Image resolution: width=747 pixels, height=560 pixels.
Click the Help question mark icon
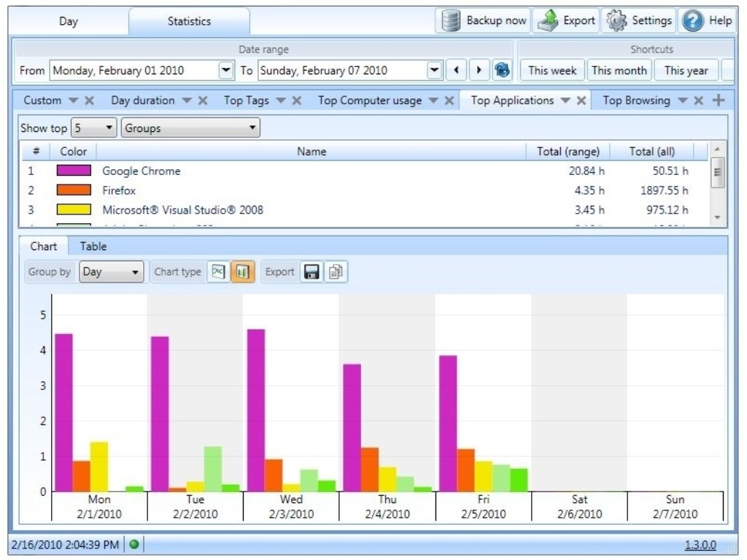pos(692,20)
